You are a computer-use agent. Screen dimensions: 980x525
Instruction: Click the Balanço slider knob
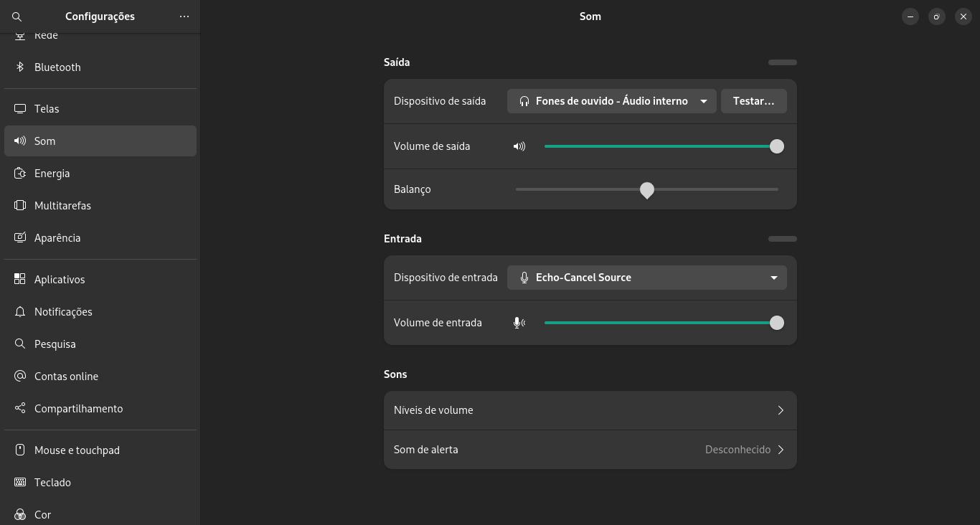[x=647, y=190]
